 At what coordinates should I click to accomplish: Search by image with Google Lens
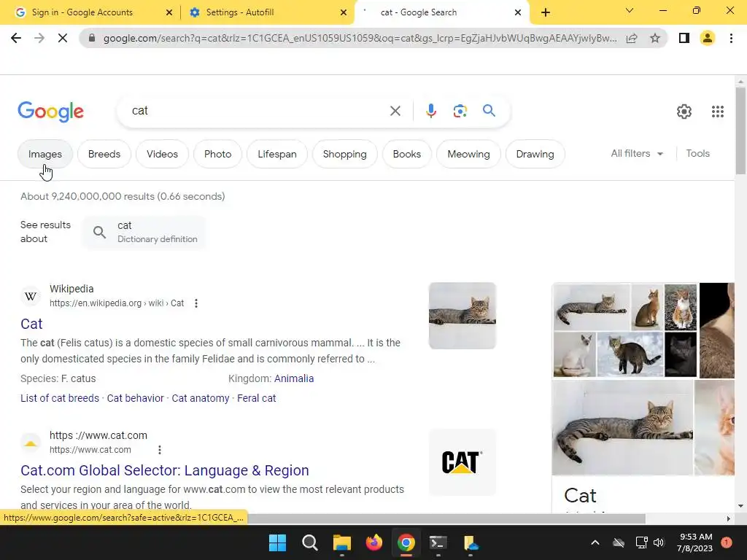(460, 111)
